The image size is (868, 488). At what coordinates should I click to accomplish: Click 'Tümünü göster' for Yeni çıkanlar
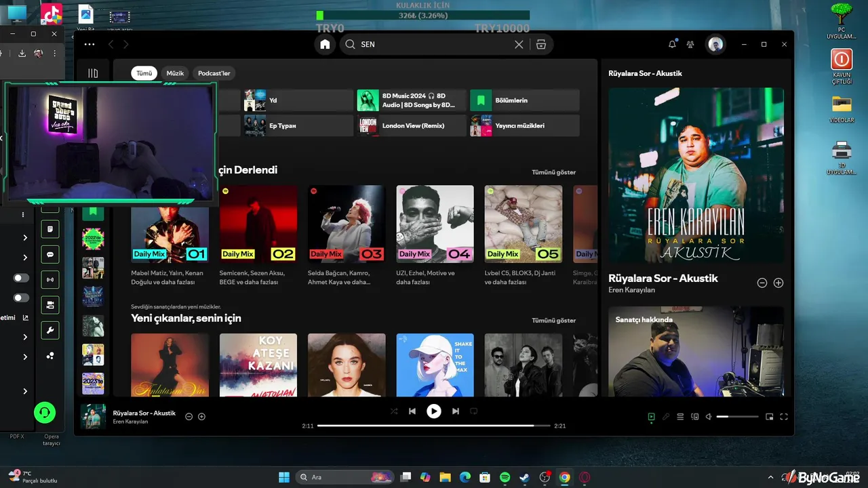click(x=553, y=320)
